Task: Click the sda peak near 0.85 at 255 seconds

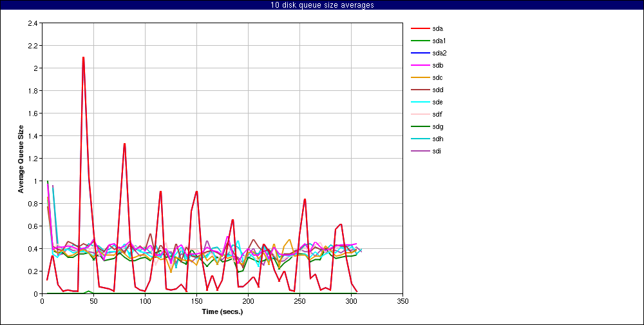Action: coord(305,200)
